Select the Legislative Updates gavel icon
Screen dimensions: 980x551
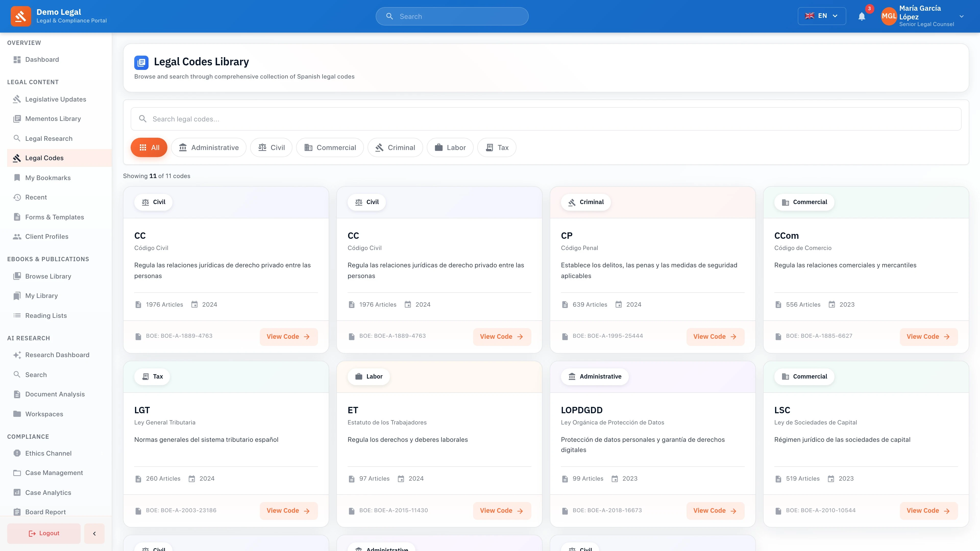(17, 99)
